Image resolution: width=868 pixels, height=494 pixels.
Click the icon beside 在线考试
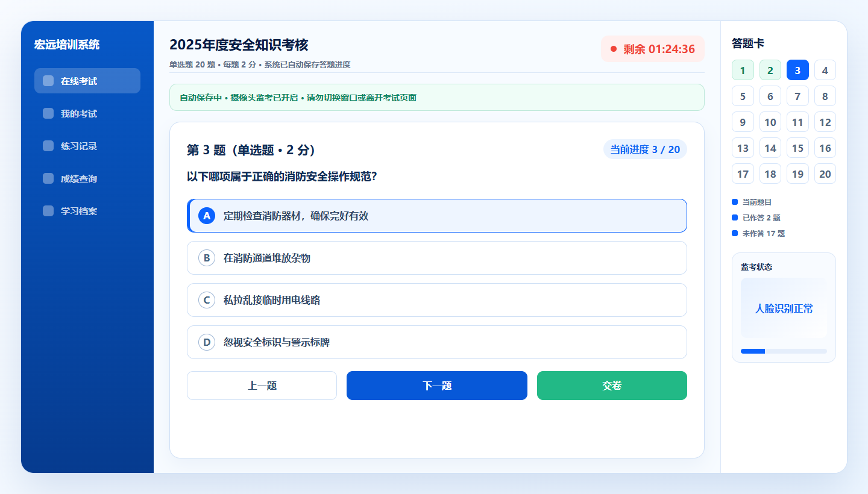(48, 81)
